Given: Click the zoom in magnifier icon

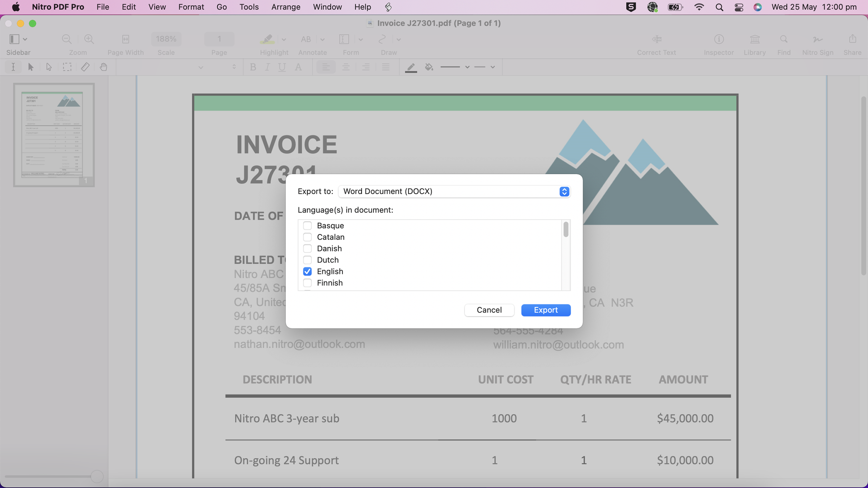Looking at the screenshot, I should coord(89,39).
